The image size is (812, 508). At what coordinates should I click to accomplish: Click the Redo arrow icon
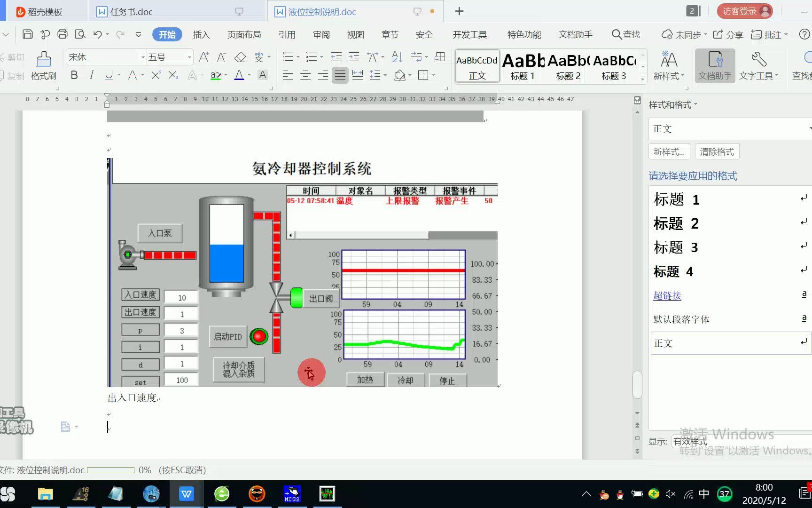click(x=120, y=34)
